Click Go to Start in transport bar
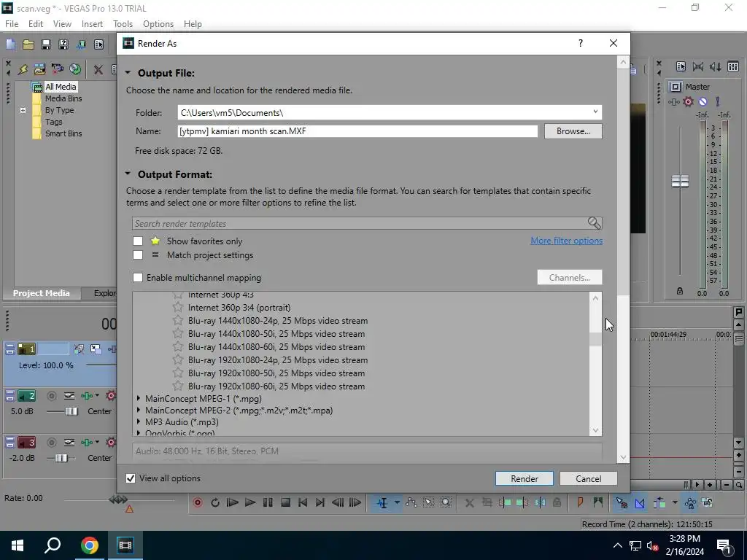747x560 pixels. pos(303,502)
